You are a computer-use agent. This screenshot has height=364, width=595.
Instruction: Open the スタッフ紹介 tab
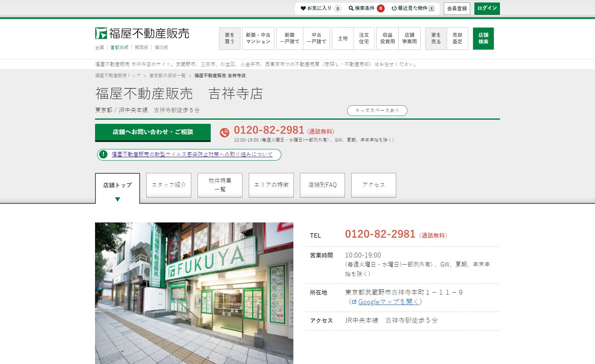(x=169, y=185)
